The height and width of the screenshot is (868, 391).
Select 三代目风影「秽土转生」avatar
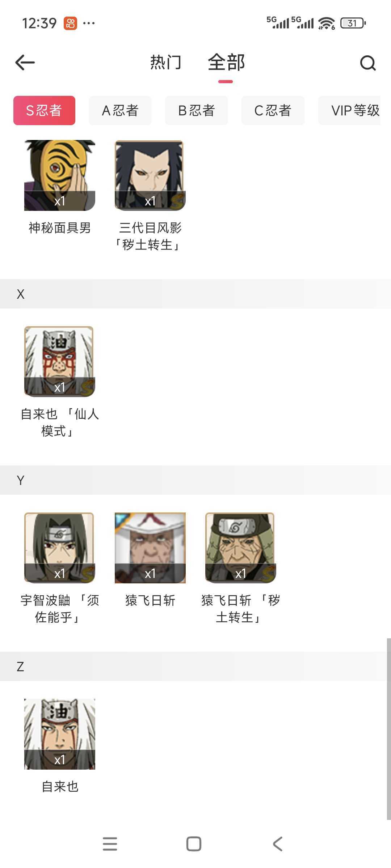150,175
